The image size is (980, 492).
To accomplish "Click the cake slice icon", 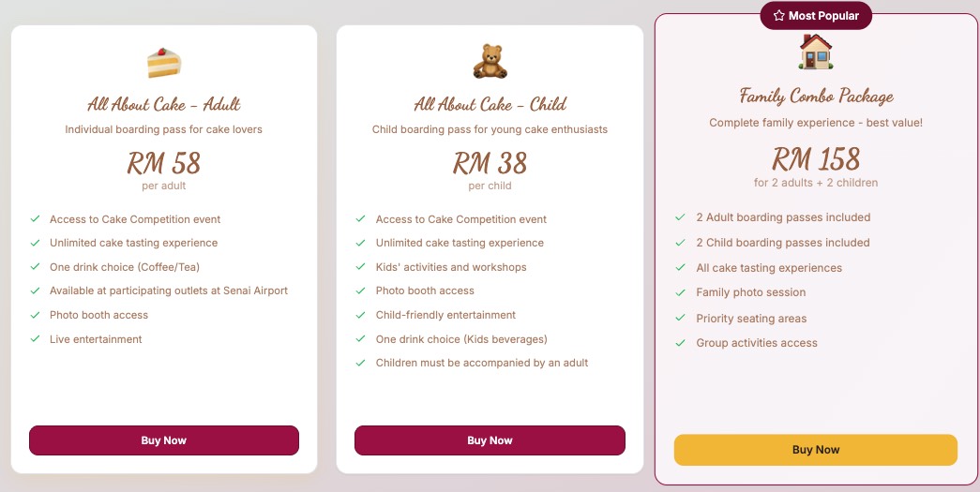I will pyautogui.click(x=164, y=62).
